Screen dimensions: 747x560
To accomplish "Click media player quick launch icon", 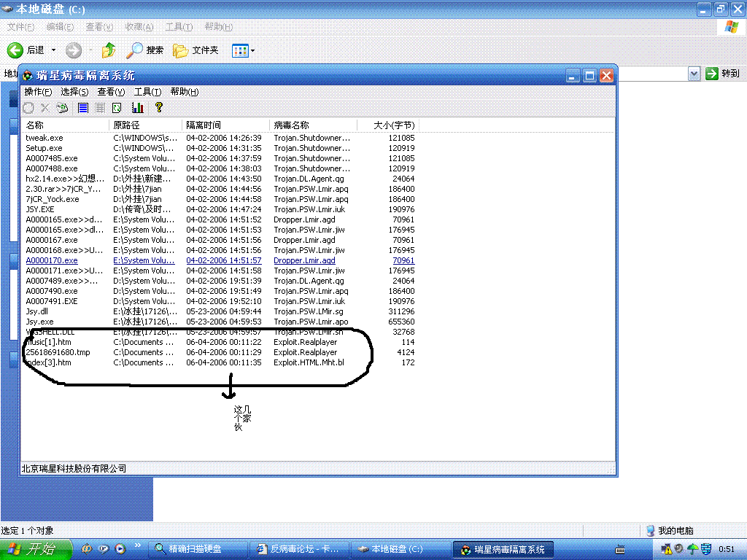I will coord(120,549).
